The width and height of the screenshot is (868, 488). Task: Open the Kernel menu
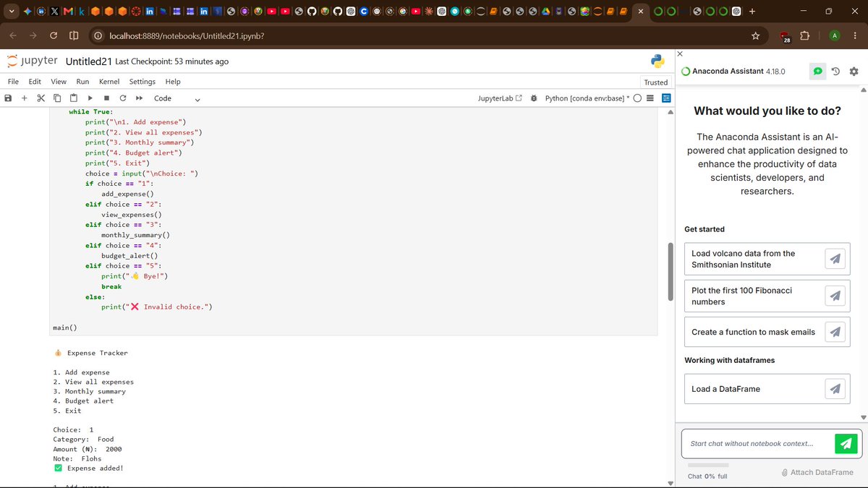point(109,82)
